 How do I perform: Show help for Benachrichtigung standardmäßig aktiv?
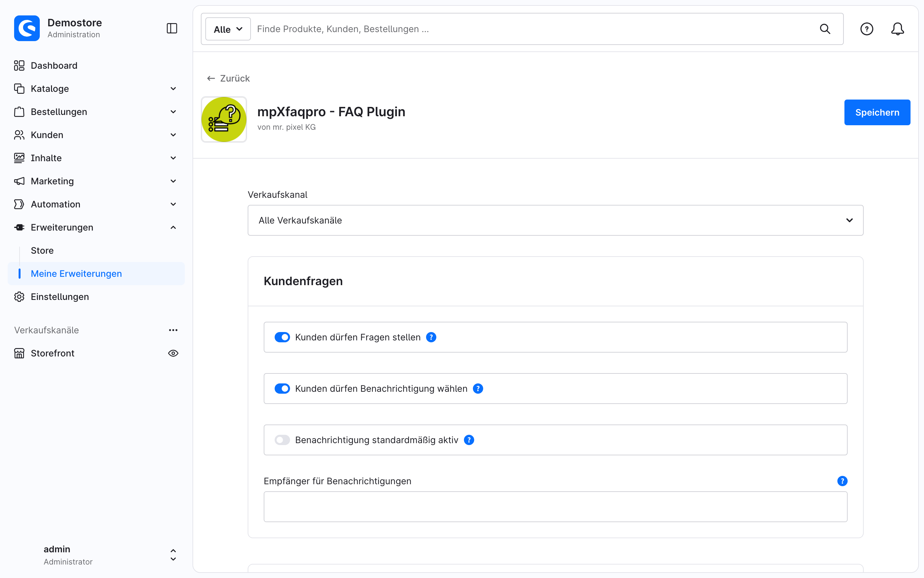(469, 440)
